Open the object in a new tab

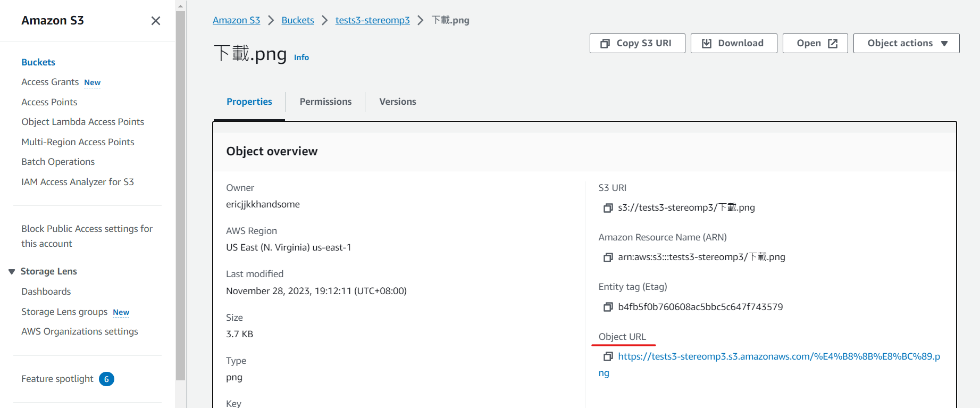[x=815, y=43]
